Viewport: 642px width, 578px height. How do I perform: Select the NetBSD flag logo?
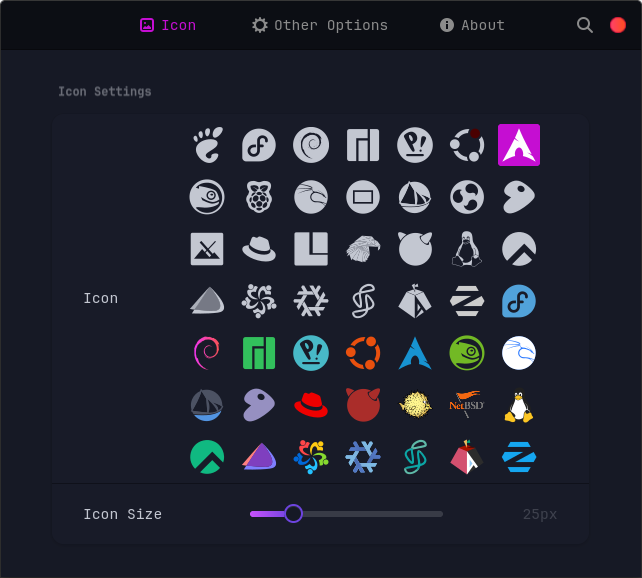(467, 405)
